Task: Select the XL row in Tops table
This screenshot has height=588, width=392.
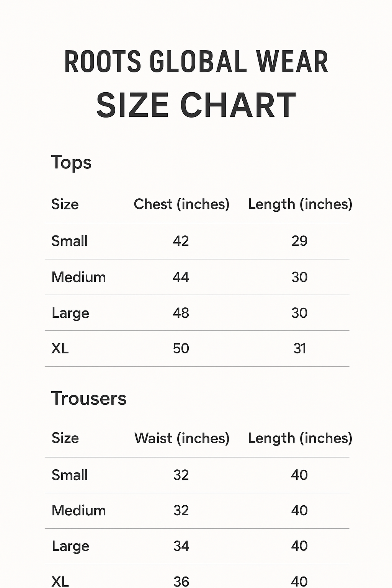Action: (x=197, y=349)
